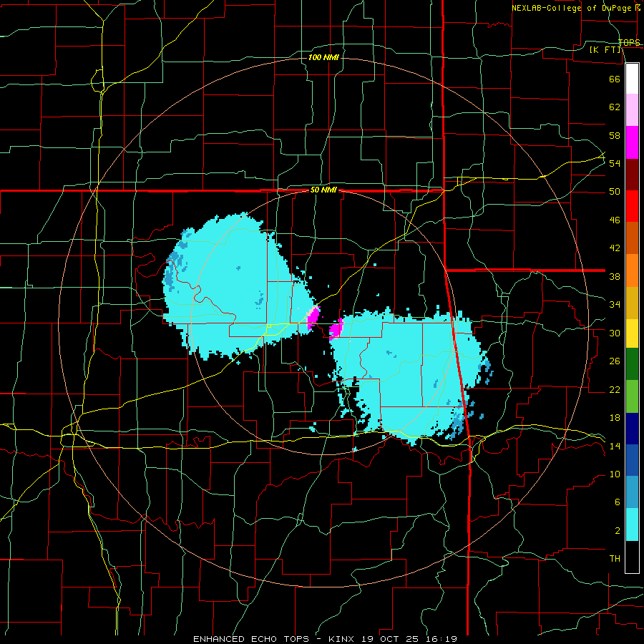This screenshot has height=644, width=644.
Task: Click the navy legend band near 18
Action: click(632, 429)
